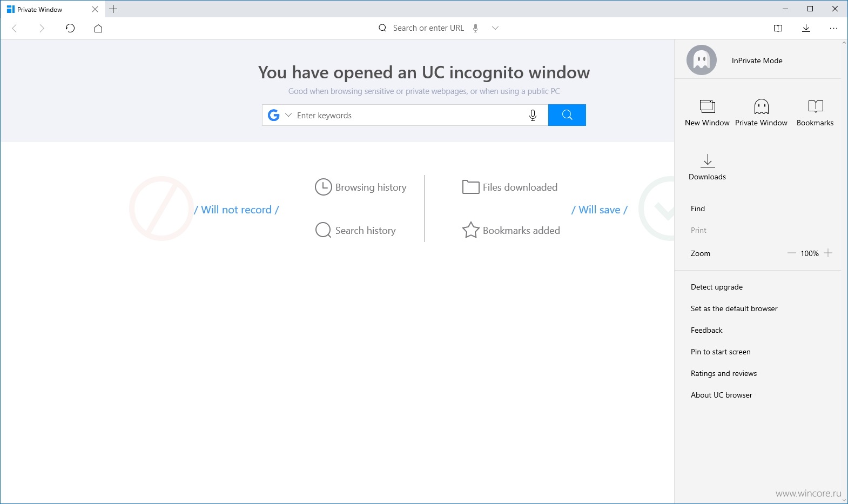
Task: Increase zoom with the plus button
Action: (829, 253)
